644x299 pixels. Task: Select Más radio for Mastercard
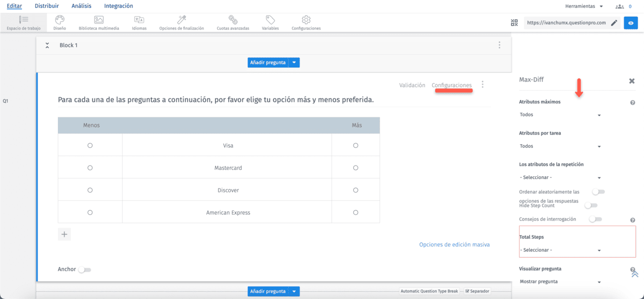[355, 168]
